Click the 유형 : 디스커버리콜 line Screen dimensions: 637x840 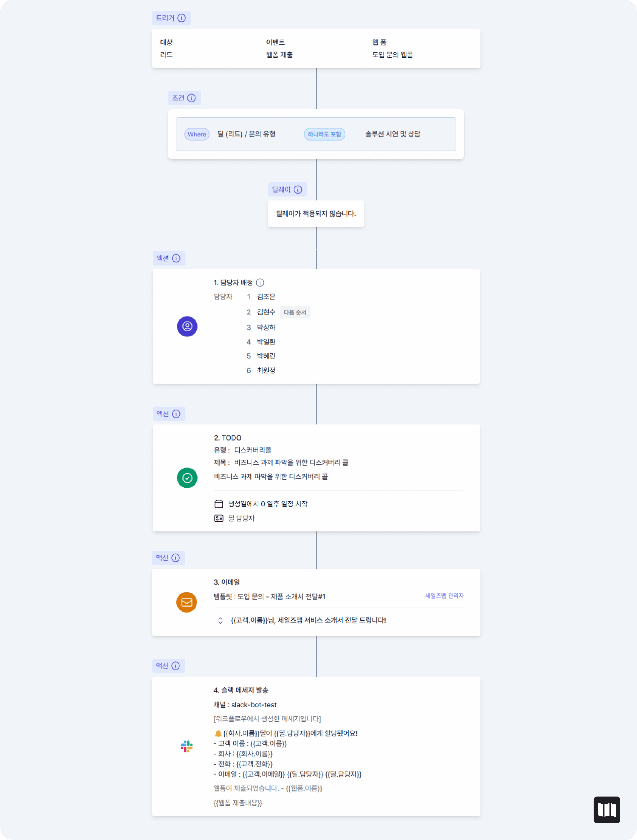tap(243, 450)
